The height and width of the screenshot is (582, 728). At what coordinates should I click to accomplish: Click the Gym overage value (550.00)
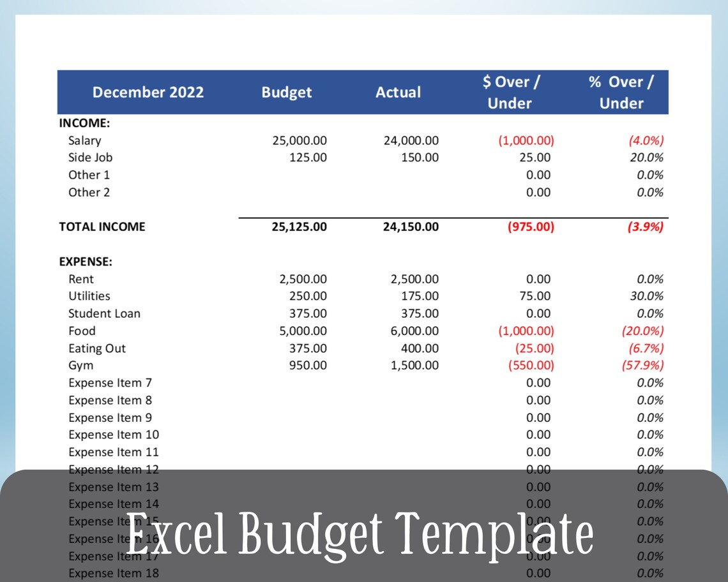[529, 366]
